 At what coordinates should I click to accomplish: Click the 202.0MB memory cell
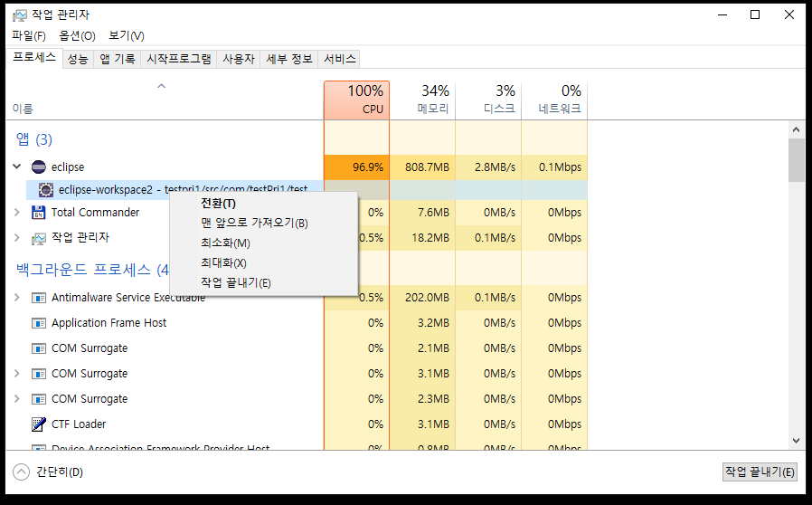coord(422,298)
